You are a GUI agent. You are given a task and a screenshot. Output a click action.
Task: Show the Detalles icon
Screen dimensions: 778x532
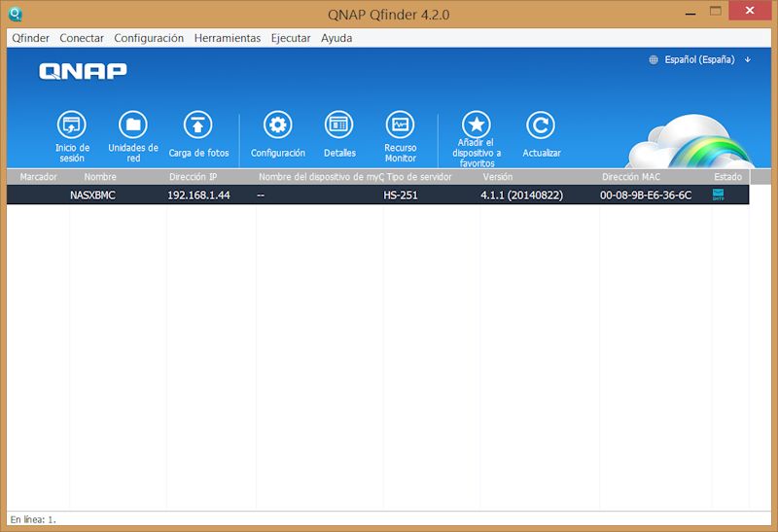click(x=339, y=124)
